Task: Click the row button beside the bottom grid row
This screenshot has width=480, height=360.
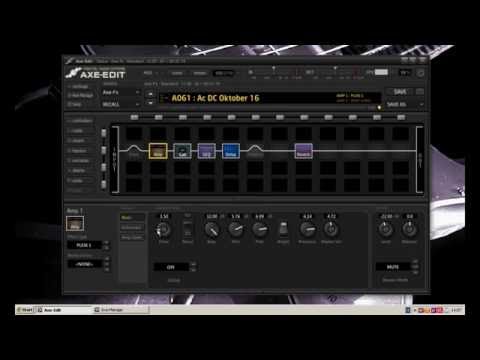Action: point(104,184)
